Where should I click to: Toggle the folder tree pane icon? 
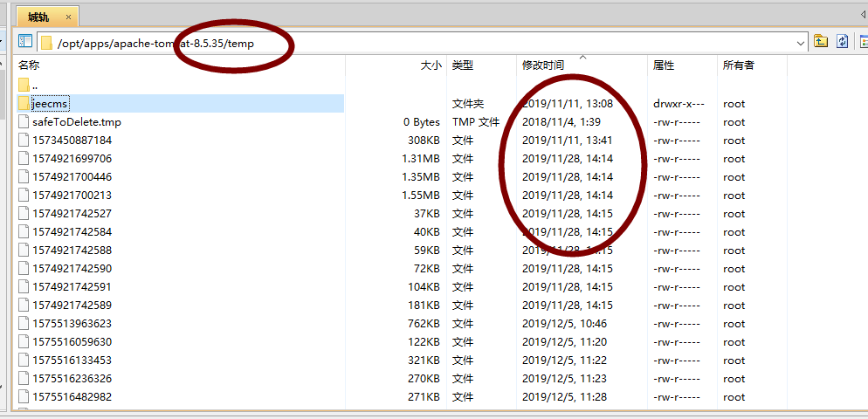click(x=25, y=42)
